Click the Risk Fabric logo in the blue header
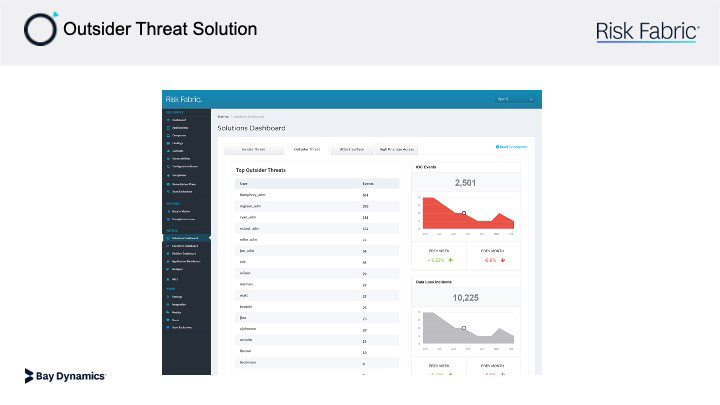Viewport: 720px width, 405px height. [184, 99]
